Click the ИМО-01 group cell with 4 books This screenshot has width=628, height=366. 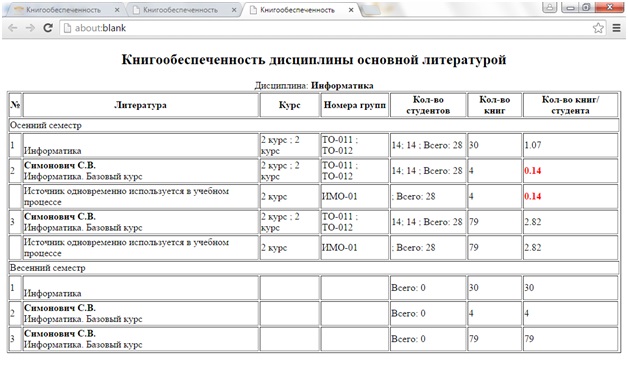click(x=354, y=197)
